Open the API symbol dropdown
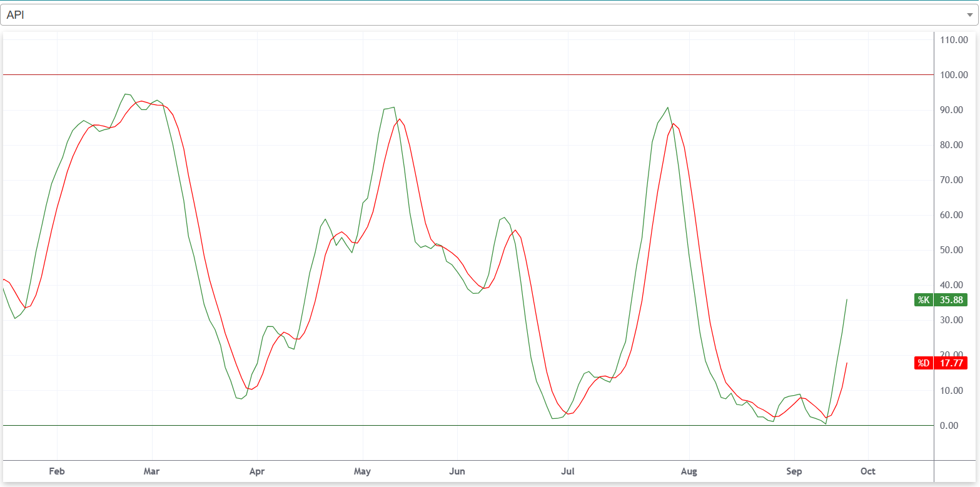 click(x=488, y=15)
